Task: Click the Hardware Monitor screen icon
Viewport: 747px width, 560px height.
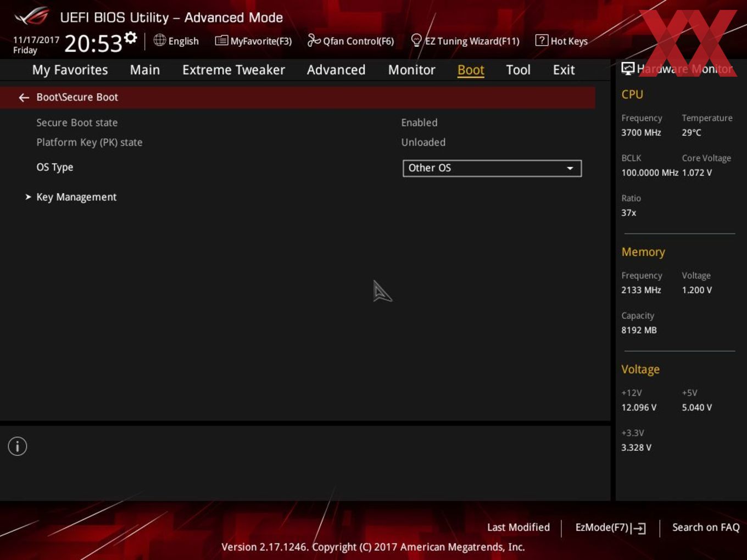Action: click(628, 68)
